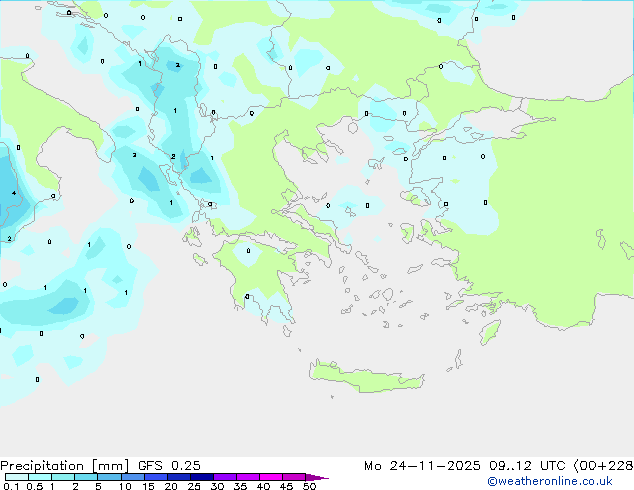The image size is (634, 490).
Task: Click the island of Crete on the map
Action: pos(366,378)
